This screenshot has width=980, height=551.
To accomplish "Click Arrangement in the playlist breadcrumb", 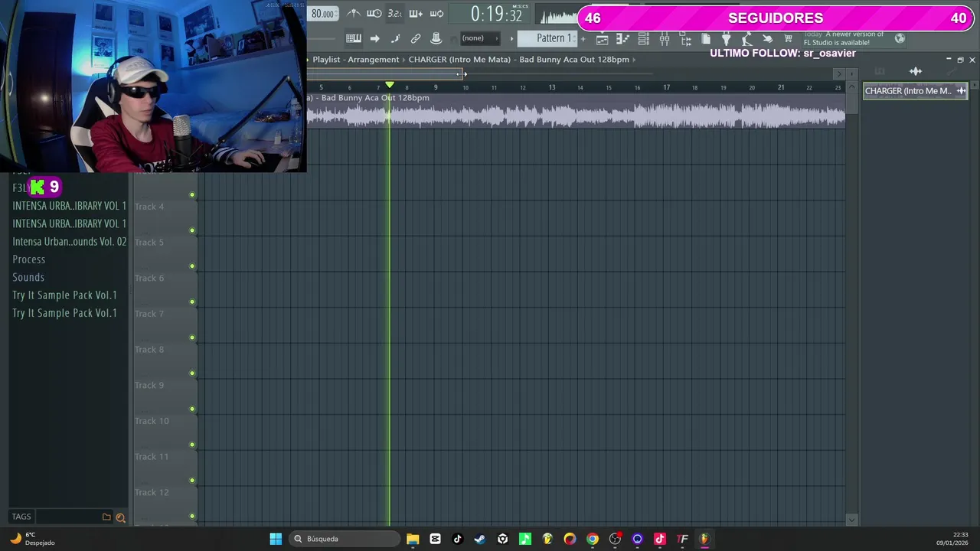I will 374,59.
